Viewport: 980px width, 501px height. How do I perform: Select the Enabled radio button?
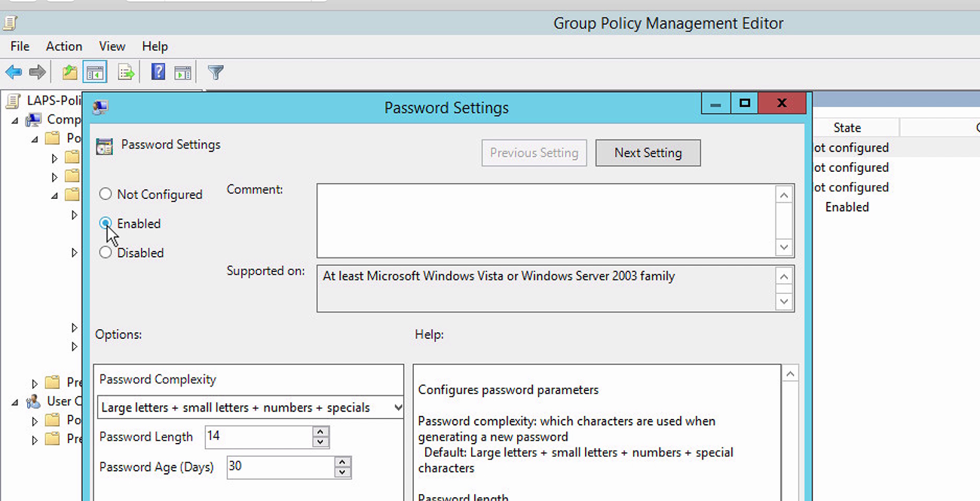[x=106, y=223]
